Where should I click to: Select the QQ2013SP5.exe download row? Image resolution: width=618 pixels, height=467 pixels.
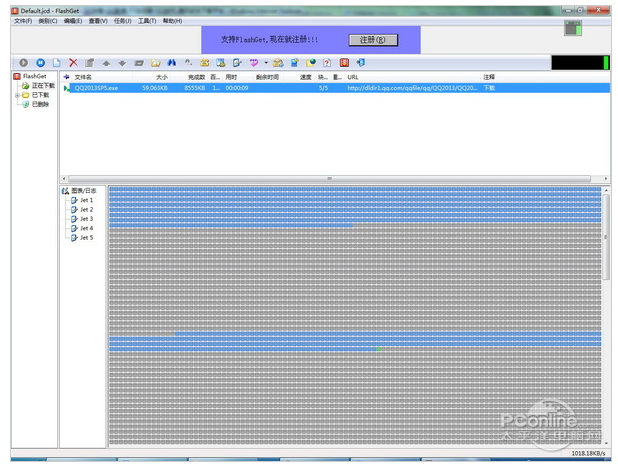coord(300,88)
